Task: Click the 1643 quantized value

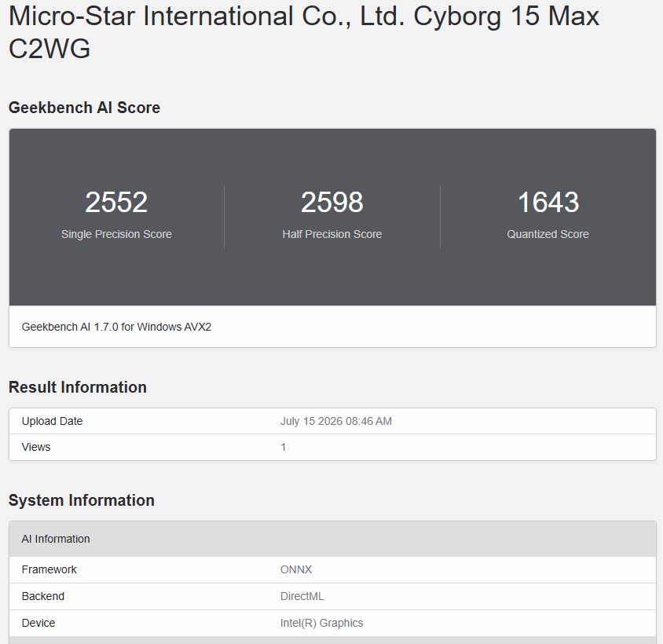Action: pos(548,202)
